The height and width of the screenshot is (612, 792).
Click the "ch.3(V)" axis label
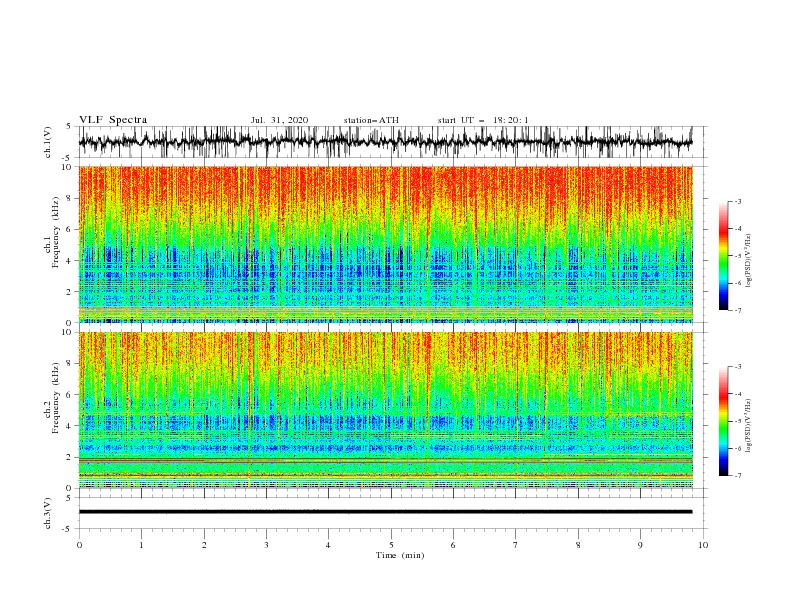(48, 513)
